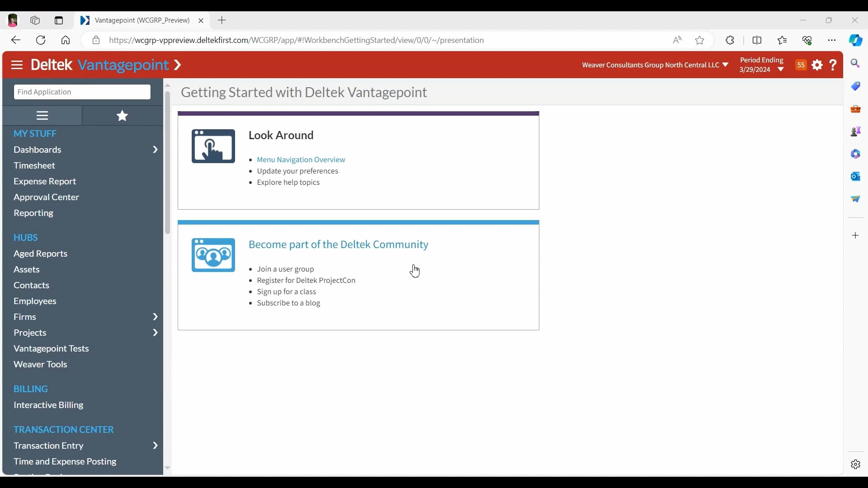Click the Copilot icon in browser
The width and height of the screenshot is (868, 488).
(855, 40)
